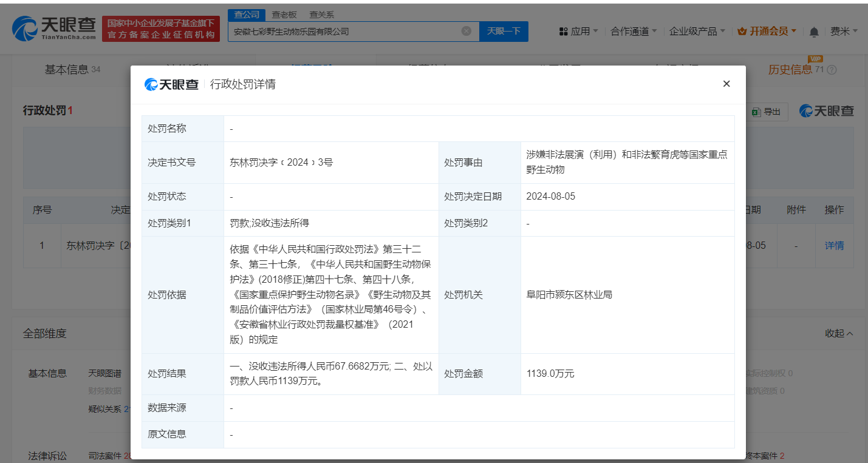The width and height of the screenshot is (868, 463).
Task: Click the VIP badge above 历史信息
Action: (x=814, y=60)
